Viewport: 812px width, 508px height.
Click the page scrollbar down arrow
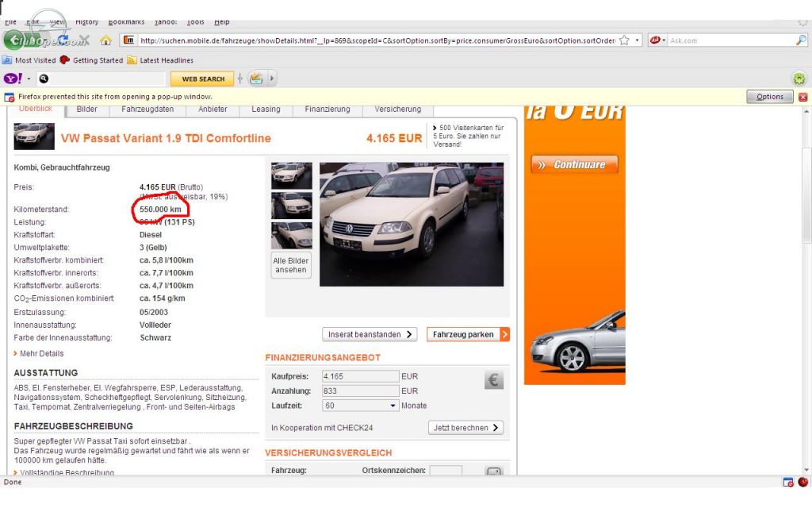click(806, 470)
